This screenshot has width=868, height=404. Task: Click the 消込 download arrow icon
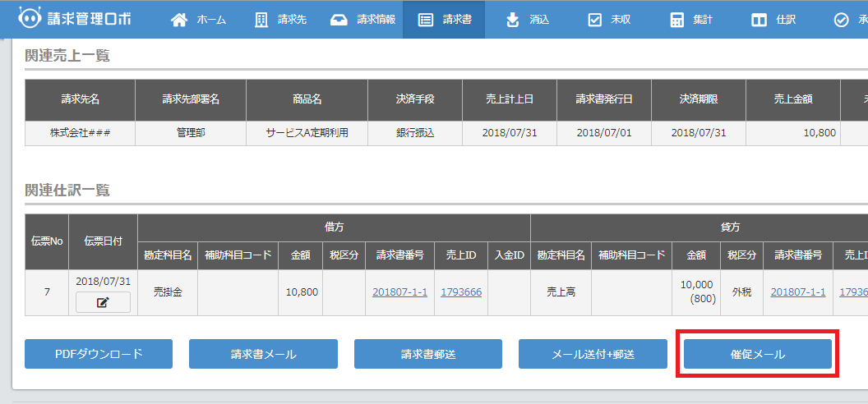(513, 20)
